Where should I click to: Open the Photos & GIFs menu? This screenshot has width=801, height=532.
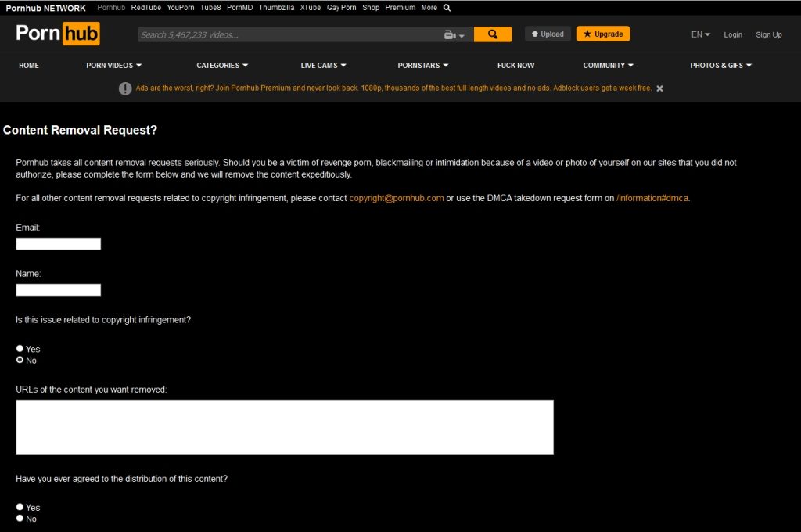[x=720, y=66]
